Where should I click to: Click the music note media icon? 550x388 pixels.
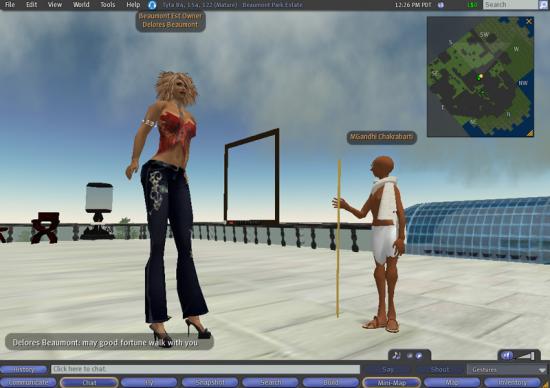[396, 355]
